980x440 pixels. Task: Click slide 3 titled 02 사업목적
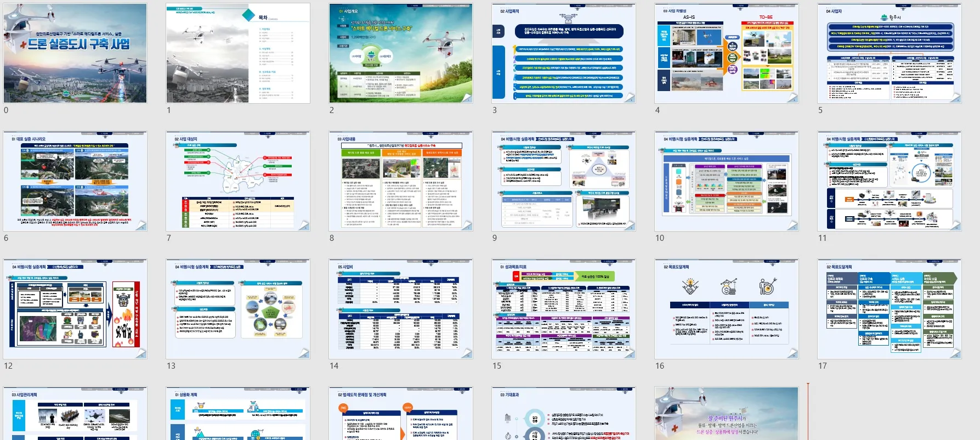[563, 53]
